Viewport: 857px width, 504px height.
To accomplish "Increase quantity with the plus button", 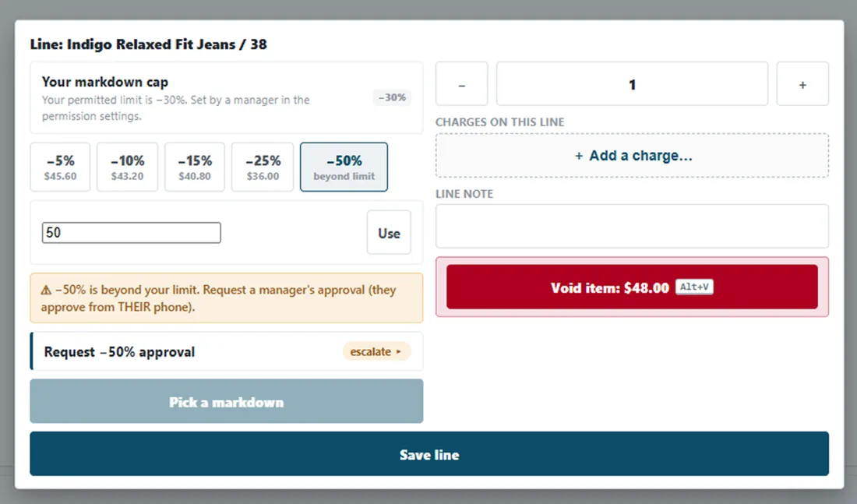I will [802, 83].
